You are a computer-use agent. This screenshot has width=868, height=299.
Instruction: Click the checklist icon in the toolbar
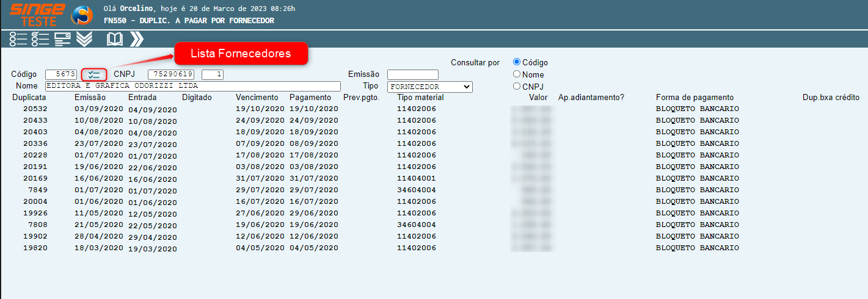tap(40, 39)
